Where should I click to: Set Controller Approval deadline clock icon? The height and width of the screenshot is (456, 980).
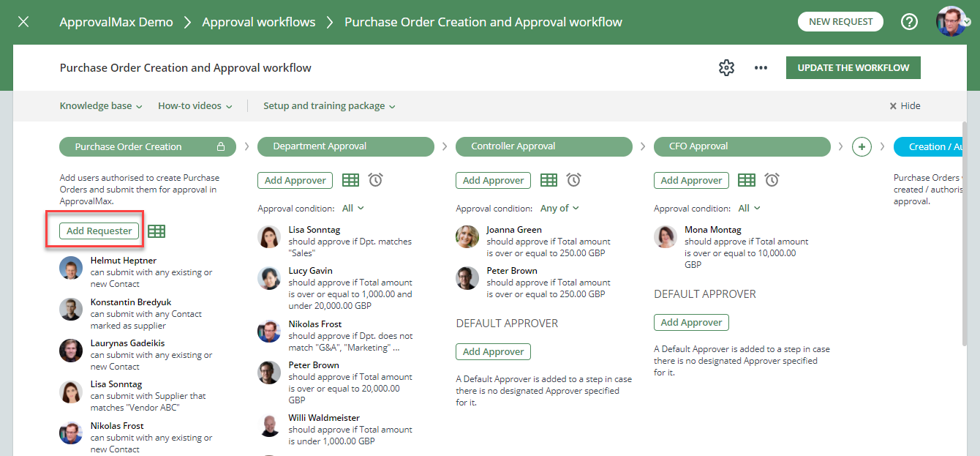tap(573, 180)
